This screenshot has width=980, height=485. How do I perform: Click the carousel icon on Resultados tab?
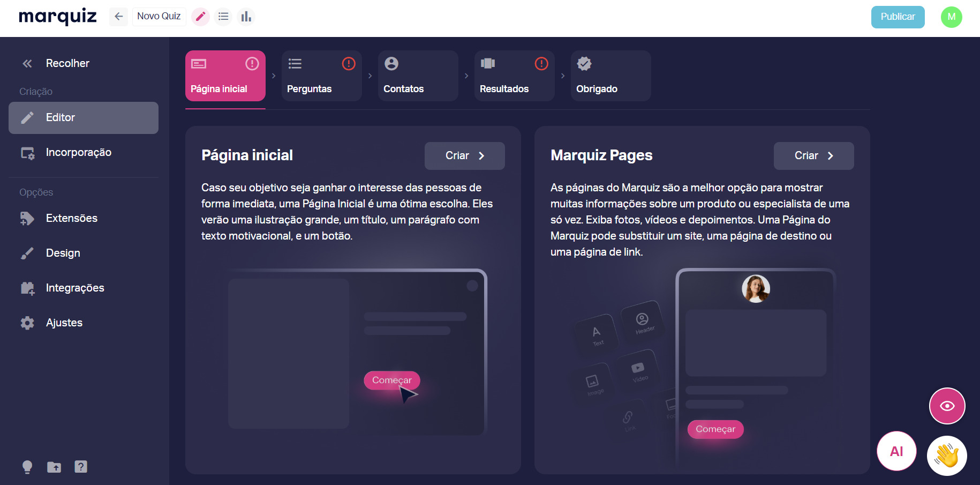click(x=488, y=64)
